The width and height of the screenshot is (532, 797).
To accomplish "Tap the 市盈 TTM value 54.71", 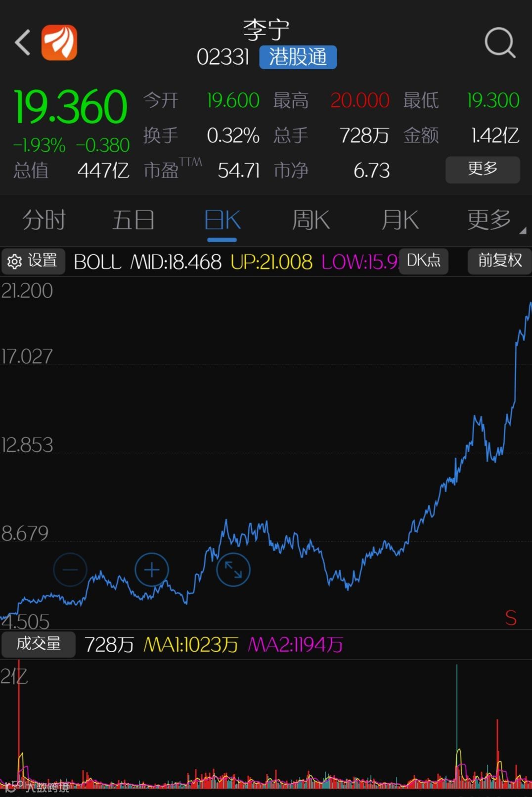I will [x=238, y=171].
